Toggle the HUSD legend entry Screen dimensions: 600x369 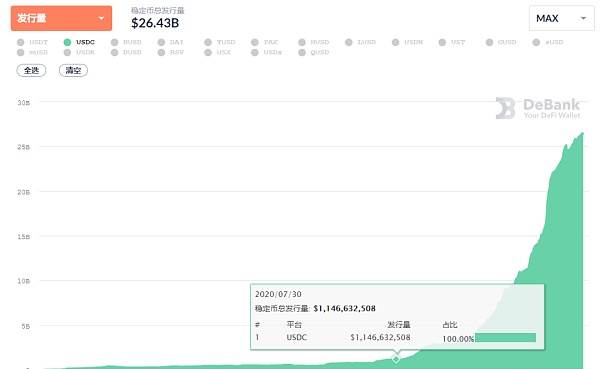pyautogui.click(x=314, y=42)
